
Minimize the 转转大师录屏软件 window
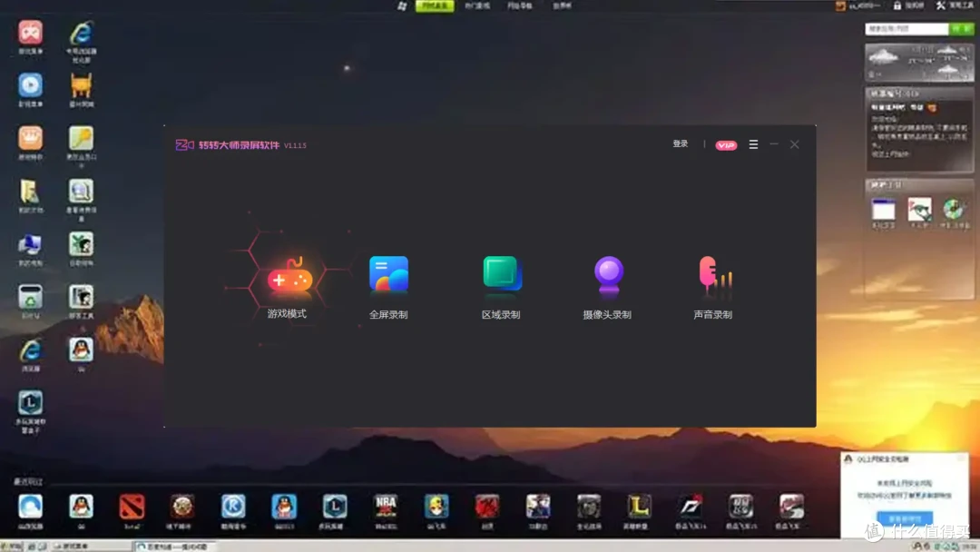[774, 144]
